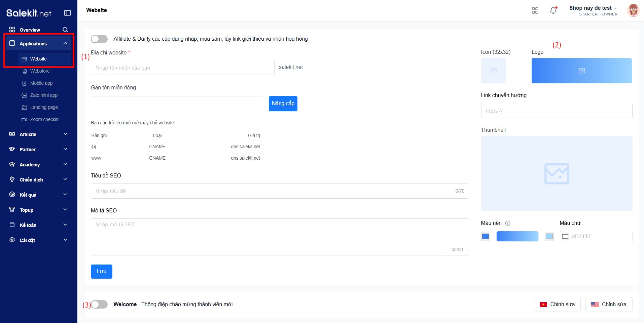Focus the Tiêu đề SEO input field

pyautogui.click(x=273, y=191)
